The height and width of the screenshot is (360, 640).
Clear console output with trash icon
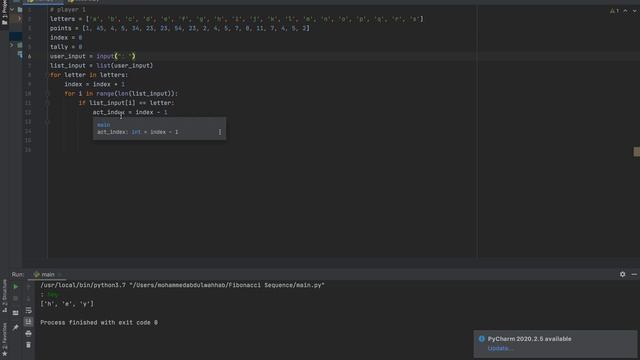click(x=28, y=345)
